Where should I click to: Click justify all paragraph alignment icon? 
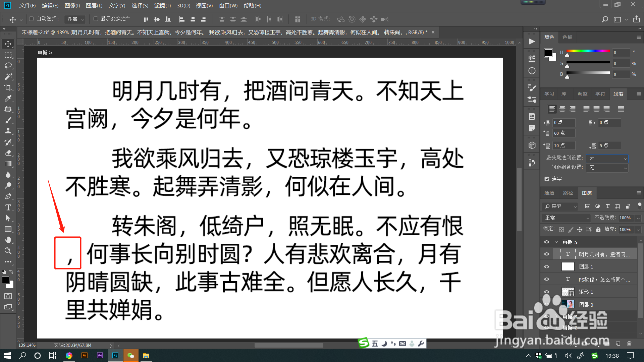click(621, 109)
